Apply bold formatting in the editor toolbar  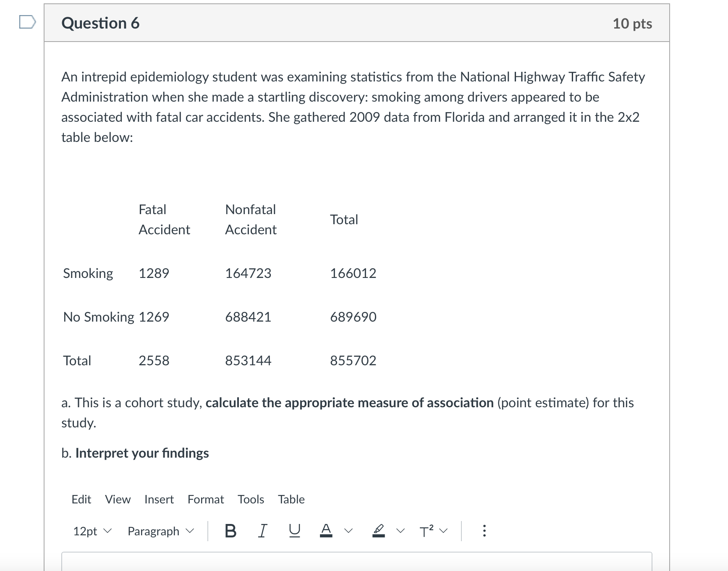(230, 531)
